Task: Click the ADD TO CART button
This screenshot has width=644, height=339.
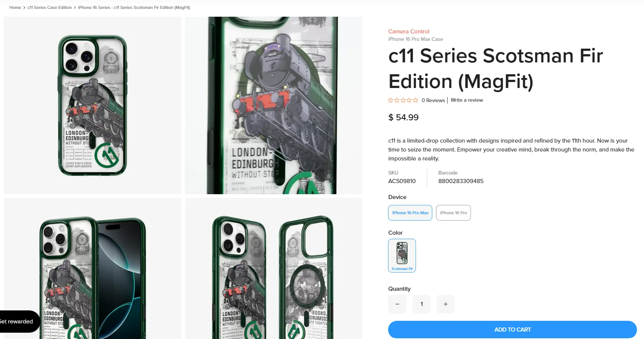Action: pos(513,329)
